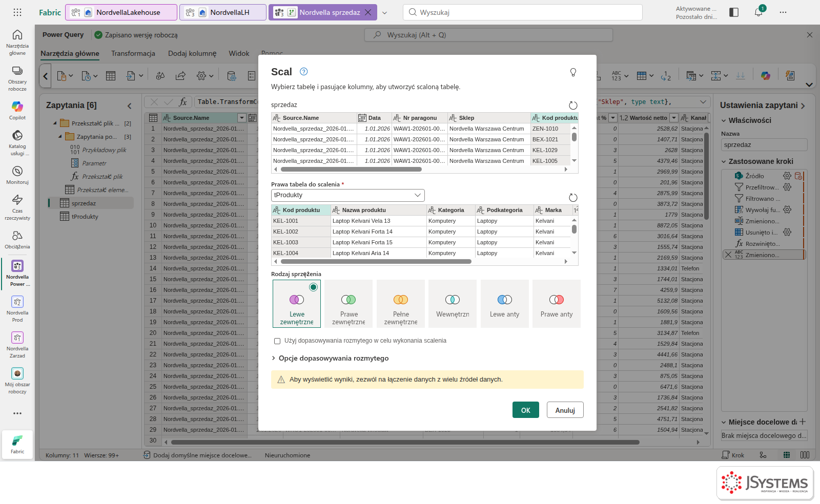Expand Opcje dopasowywania rozmytego section
Viewport: 820px width, 504px height.
click(x=330, y=358)
